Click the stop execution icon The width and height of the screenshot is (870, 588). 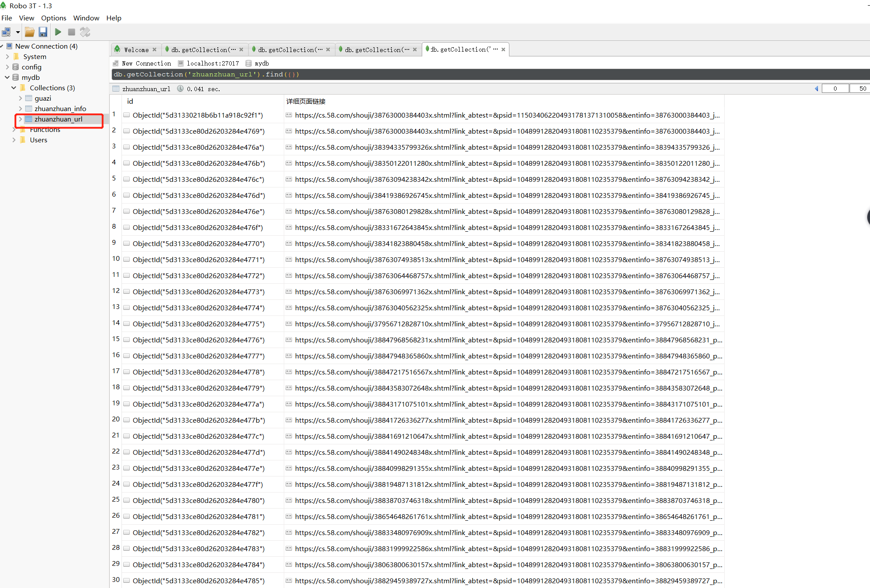72,32
